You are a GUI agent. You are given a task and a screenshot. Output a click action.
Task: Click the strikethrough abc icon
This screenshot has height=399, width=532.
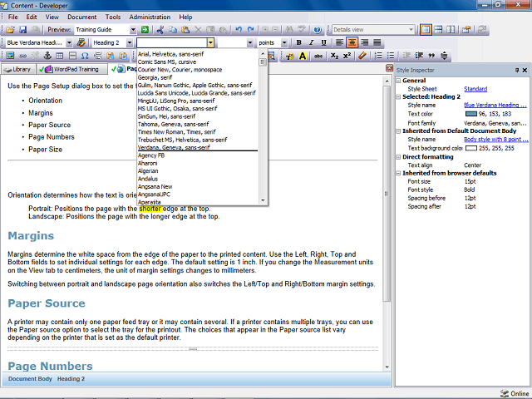tap(318, 56)
